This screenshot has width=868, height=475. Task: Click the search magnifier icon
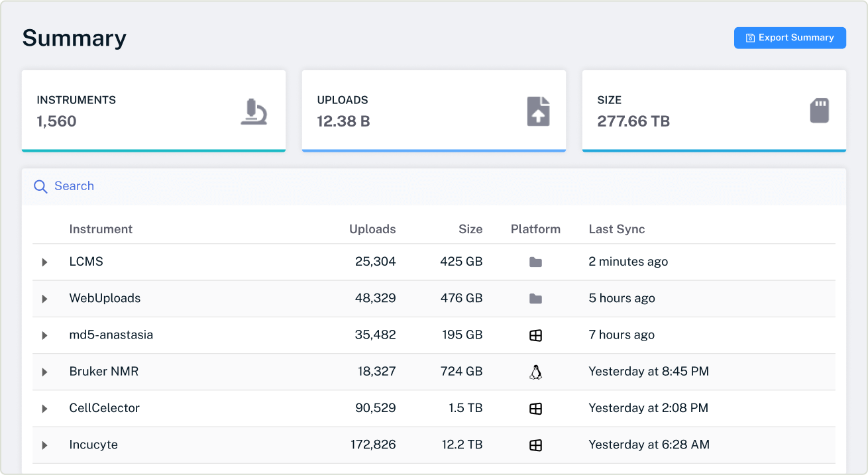click(40, 186)
